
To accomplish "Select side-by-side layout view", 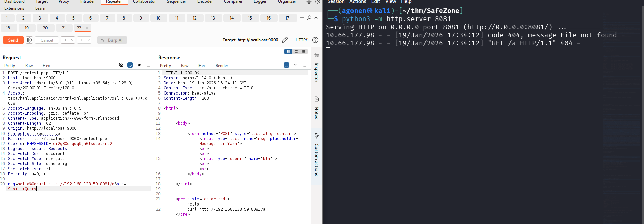I will click(288, 51).
